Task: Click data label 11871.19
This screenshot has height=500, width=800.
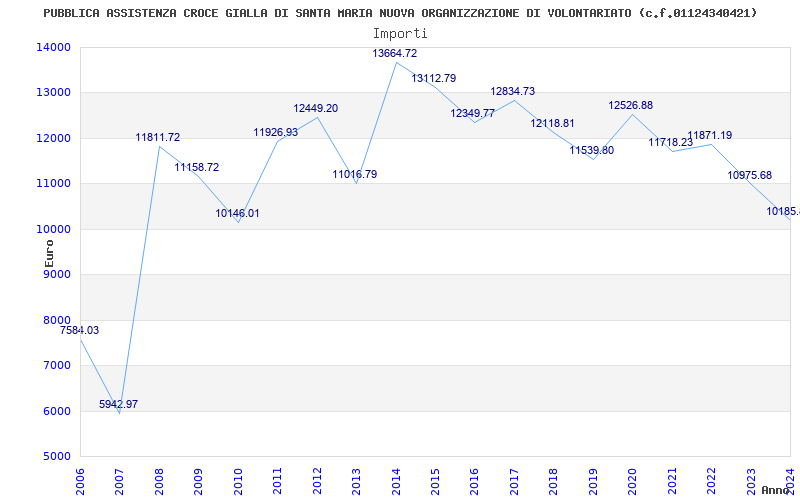Action: tap(710, 135)
